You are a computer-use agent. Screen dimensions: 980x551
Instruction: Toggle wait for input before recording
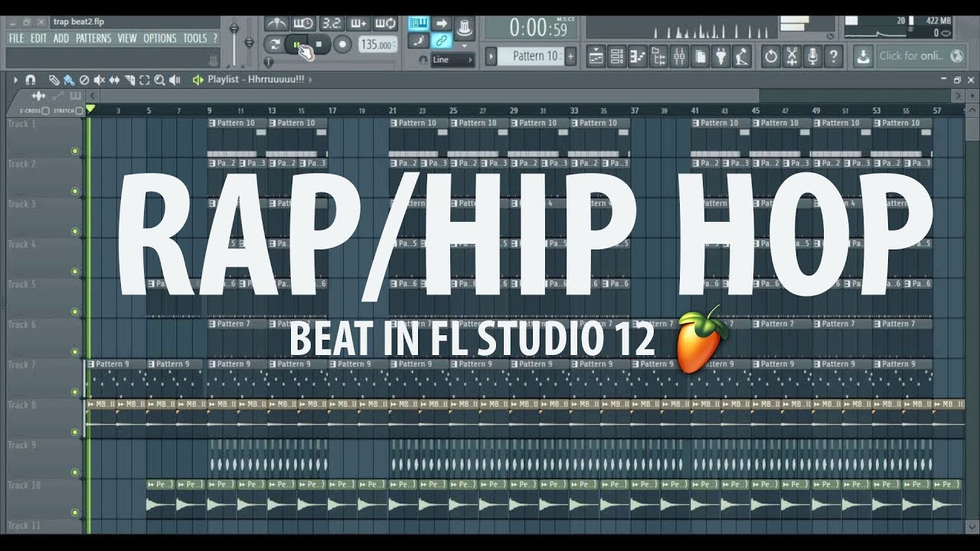click(304, 24)
